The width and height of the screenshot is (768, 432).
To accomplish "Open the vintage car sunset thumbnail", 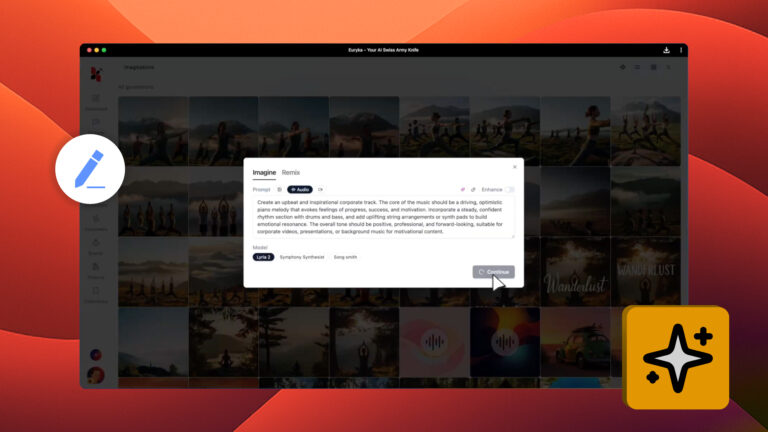I will [575, 342].
